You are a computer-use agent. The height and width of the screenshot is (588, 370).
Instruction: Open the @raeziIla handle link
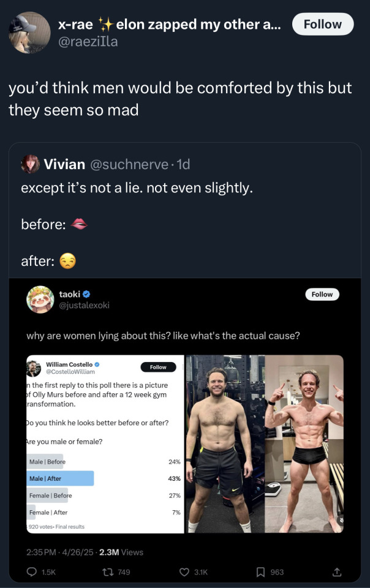click(88, 42)
